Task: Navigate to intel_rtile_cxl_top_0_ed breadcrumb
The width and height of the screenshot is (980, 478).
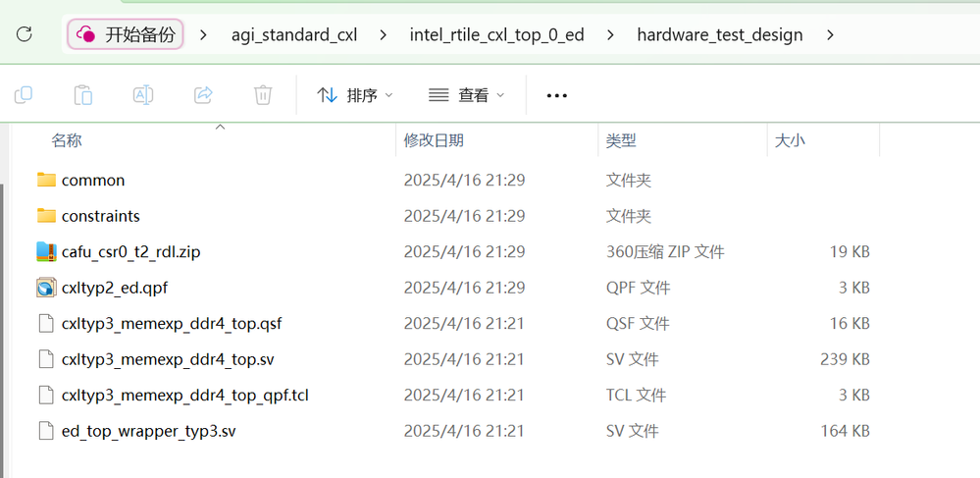Action: [496, 35]
